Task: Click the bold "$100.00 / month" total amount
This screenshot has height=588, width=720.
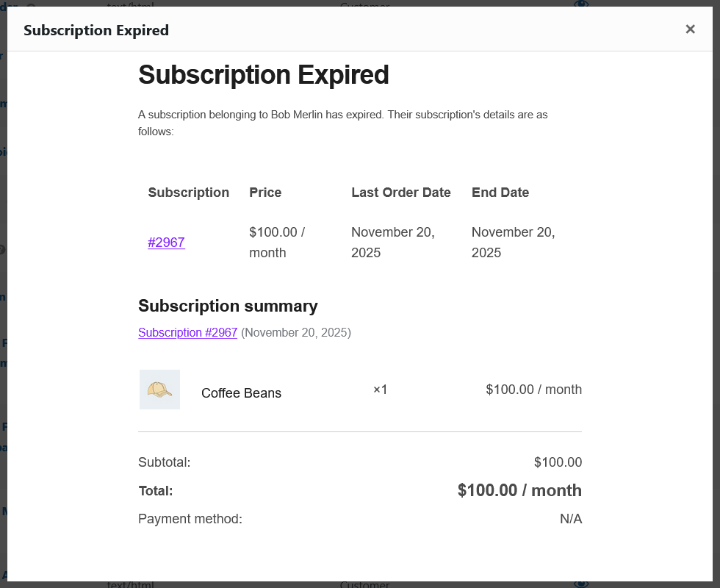Action: click(519, 490)
